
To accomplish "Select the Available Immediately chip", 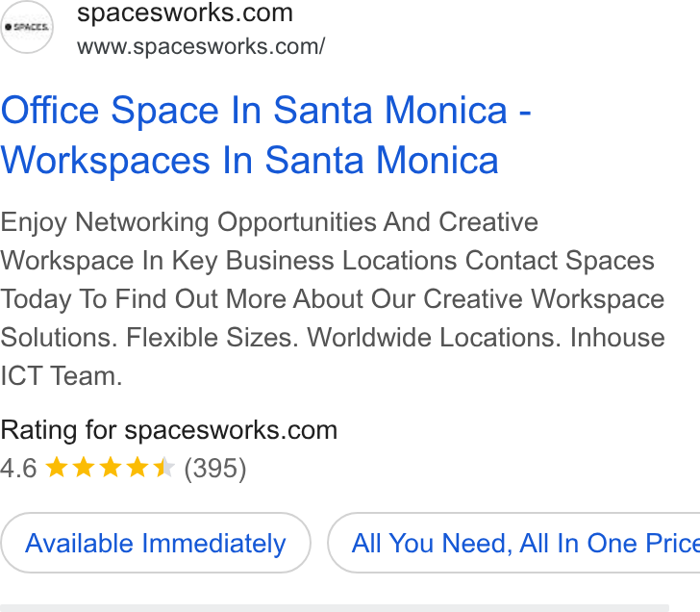I will (156, 543).
